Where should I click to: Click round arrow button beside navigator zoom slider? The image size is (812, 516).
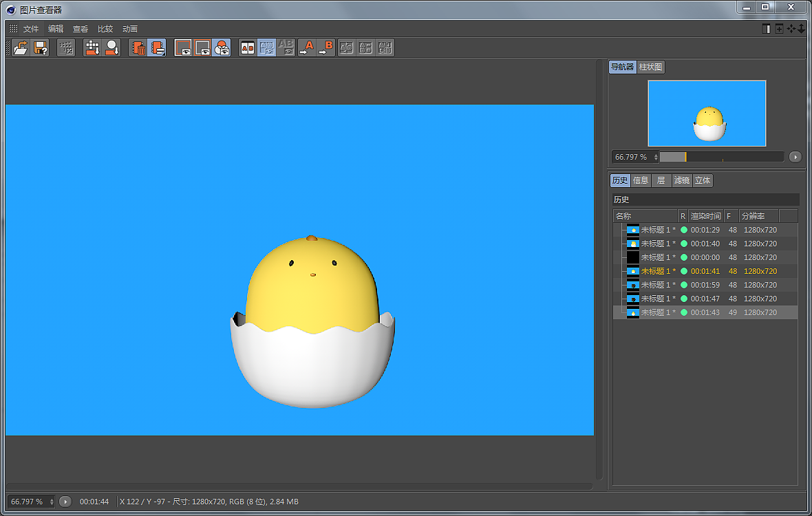(795, 157)
